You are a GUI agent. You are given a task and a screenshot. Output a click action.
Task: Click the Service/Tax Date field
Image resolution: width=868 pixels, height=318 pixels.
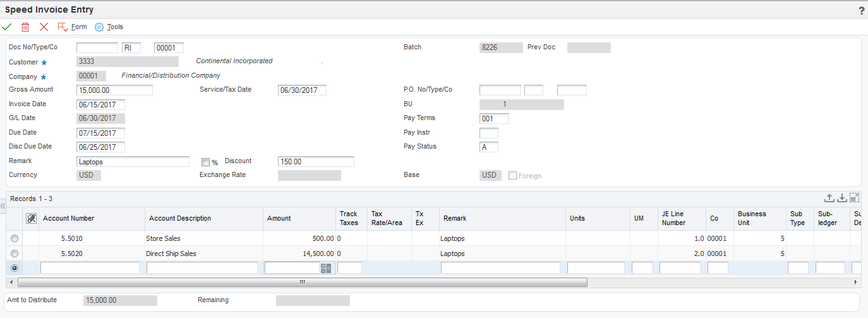302,90
